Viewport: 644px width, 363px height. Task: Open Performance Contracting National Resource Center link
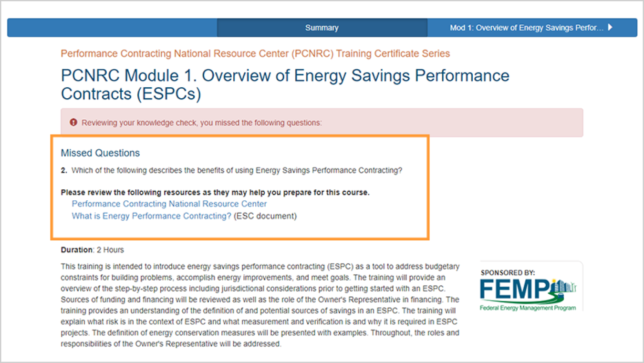(x=169, y=204)
